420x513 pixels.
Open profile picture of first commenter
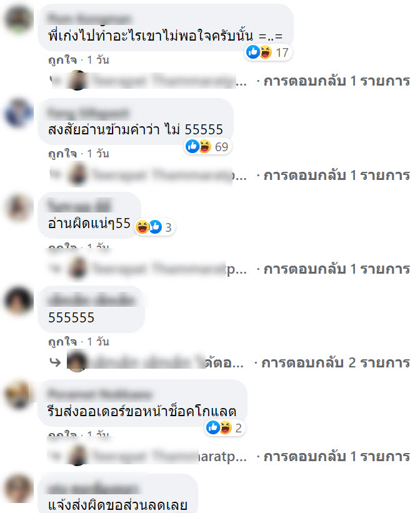point(18,18)
